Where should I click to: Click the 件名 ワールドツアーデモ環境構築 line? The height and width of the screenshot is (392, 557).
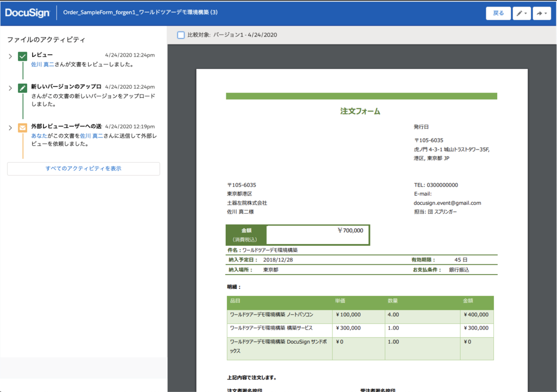click(x=263, y=250)
